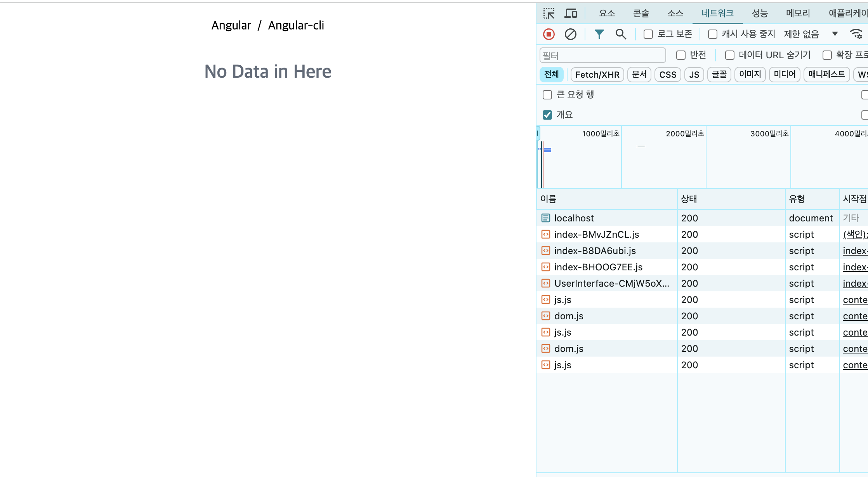Screen dimensions: 868x477
Task: Clear the network log icon
Action: point(570,35)
